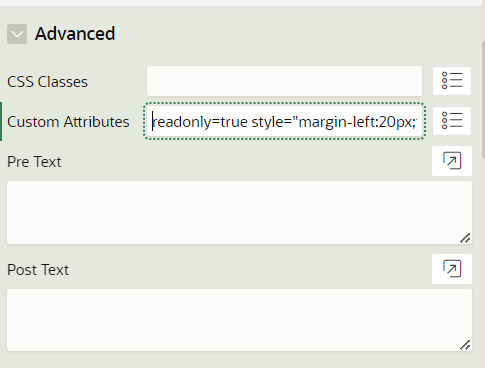Click the Advanced section heading
485x368 pixels.
[x=75, y=34]
